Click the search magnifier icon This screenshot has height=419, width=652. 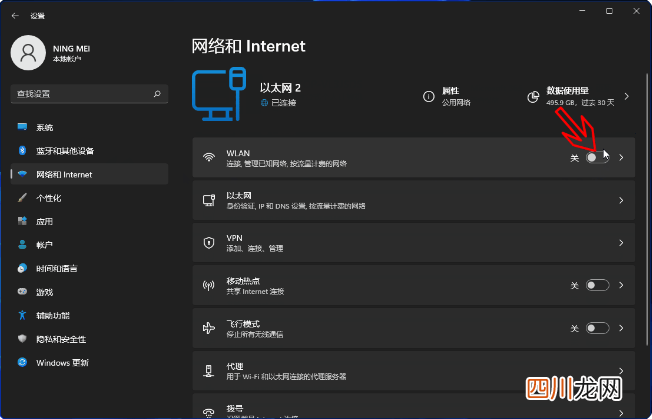[x=157, y=94]
